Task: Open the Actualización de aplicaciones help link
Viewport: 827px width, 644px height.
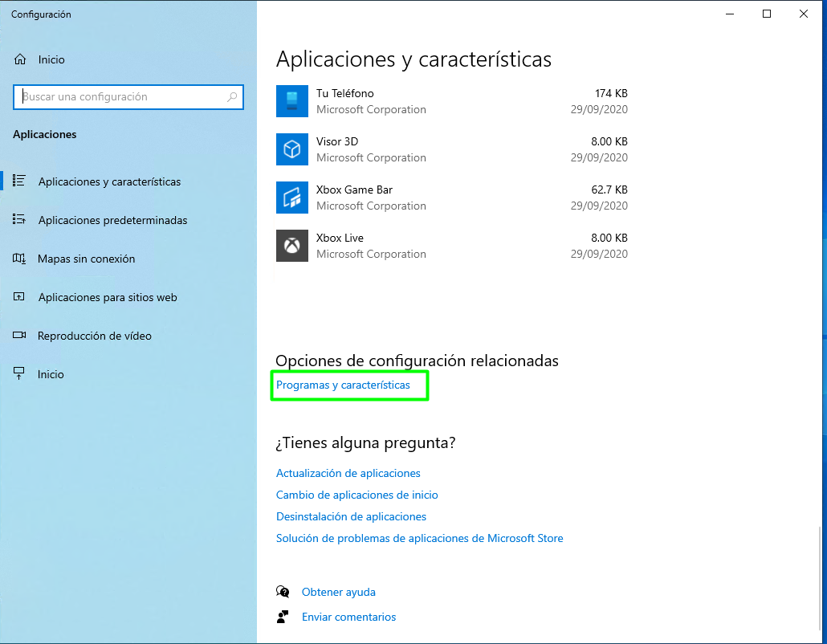Action: (x=348, y=473)
